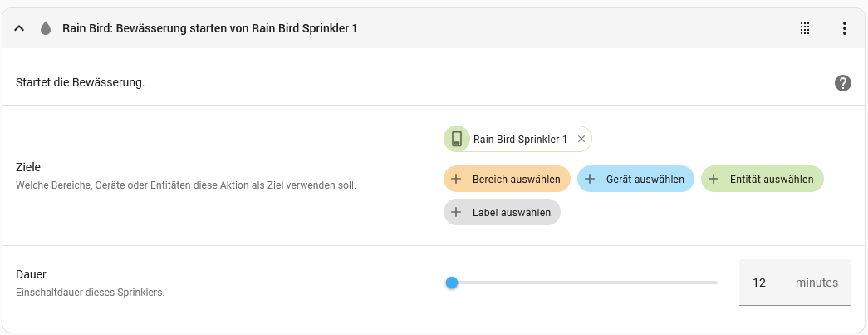Image resolution: width=868 pixels, height=335 pixels.
Task: Click the blue Dauer slider handle
Action: coord(452,283)
